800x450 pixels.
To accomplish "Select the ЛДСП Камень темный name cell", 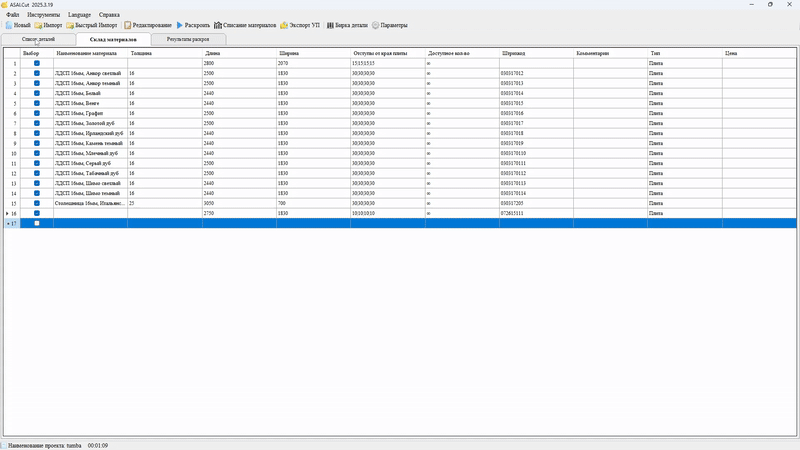I will coord(90,143).
